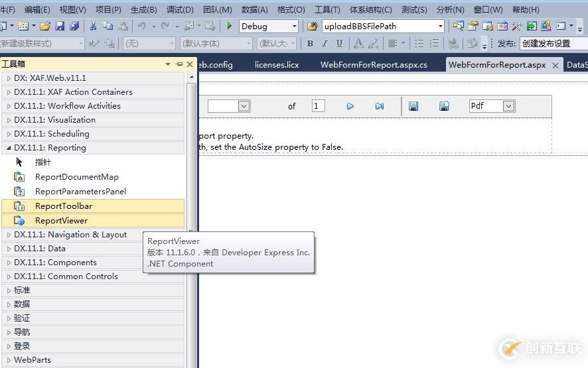Open the 工具(T) menu

coord(327,10)
